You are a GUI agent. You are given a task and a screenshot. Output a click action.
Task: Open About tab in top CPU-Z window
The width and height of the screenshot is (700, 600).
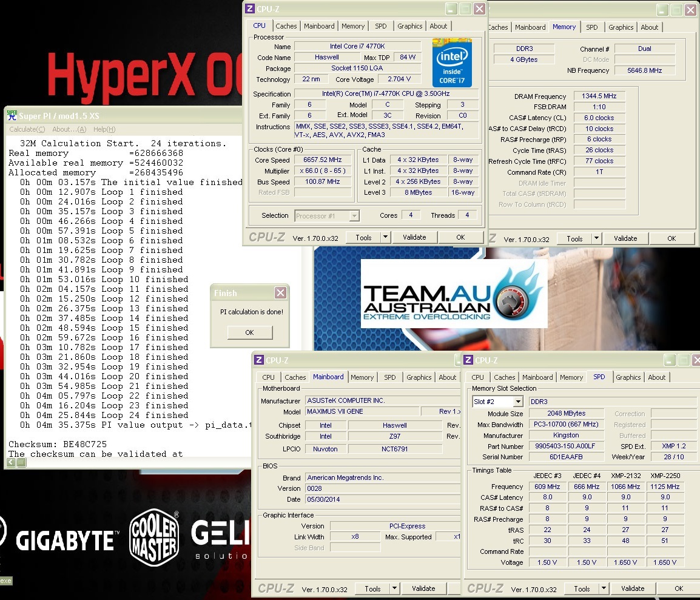click(439, 26)
